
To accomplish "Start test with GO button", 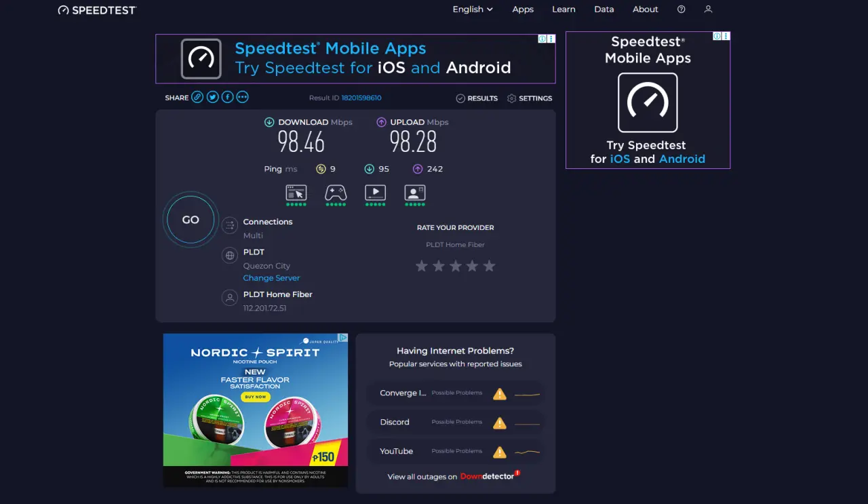I will click(x=191, y=220).
